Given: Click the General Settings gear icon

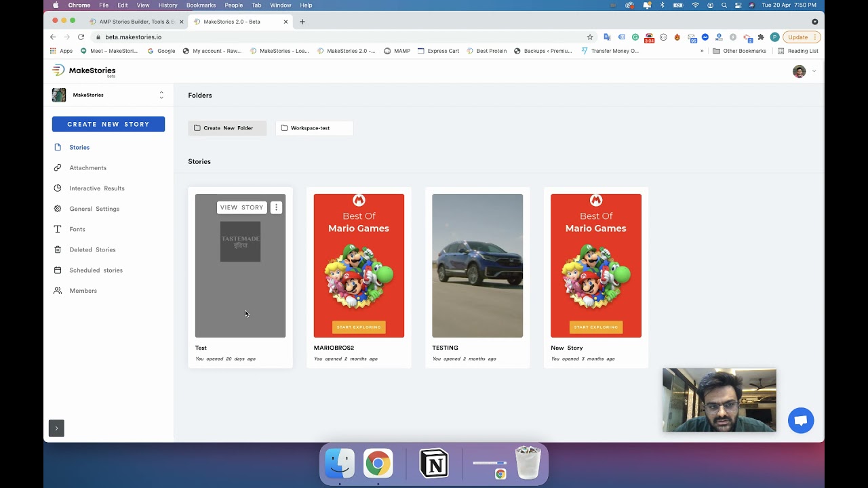Looking at the screenshot, I should [58, 209].
